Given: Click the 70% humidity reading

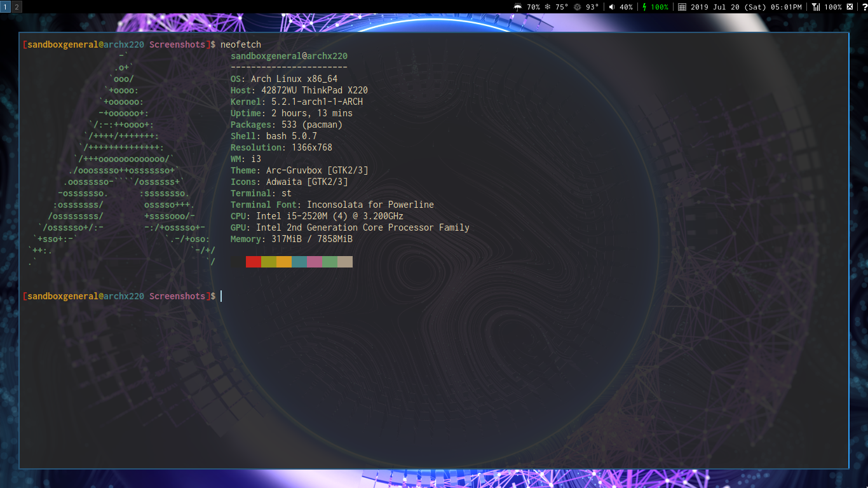Looking at the screenshot, I should tap(533, 7).
